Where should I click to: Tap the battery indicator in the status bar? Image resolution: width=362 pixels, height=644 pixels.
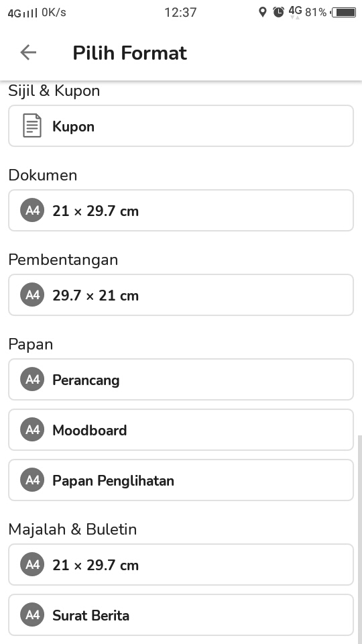pyautogui.click(x=344, y=12)
